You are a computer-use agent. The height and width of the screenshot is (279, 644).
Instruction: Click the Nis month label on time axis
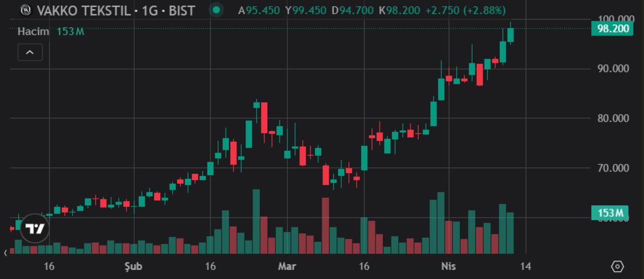click(x=448, y=267)
